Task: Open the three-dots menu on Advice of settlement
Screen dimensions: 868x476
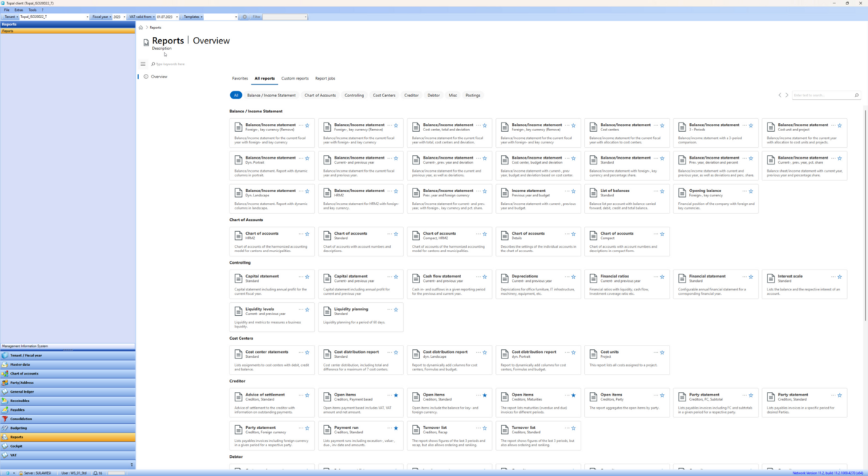Action: coord(301,395)
